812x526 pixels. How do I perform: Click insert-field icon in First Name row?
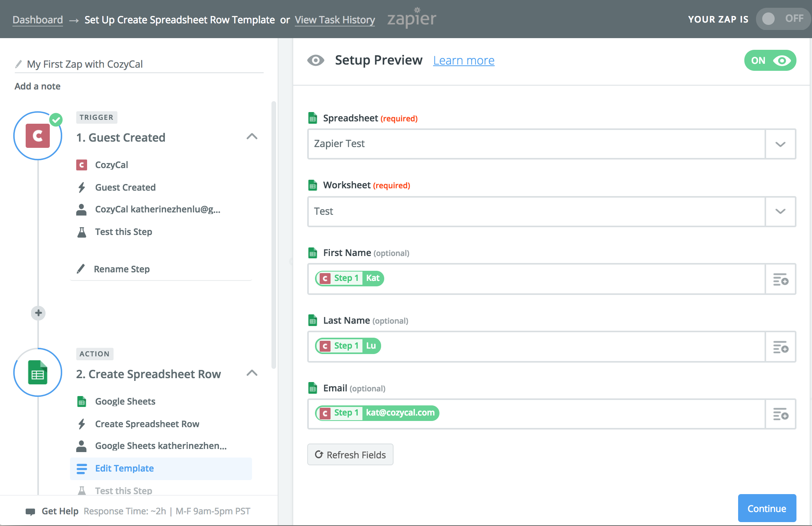(780, 279)
